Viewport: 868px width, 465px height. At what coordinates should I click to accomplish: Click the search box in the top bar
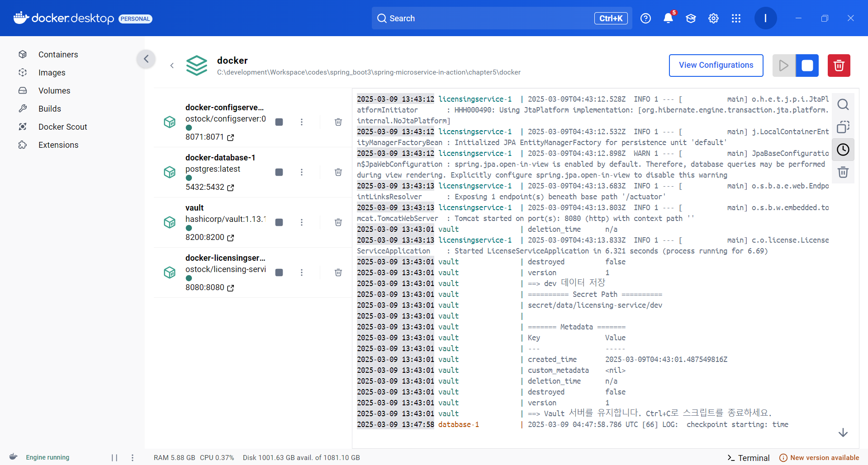(x=502, y=18)
